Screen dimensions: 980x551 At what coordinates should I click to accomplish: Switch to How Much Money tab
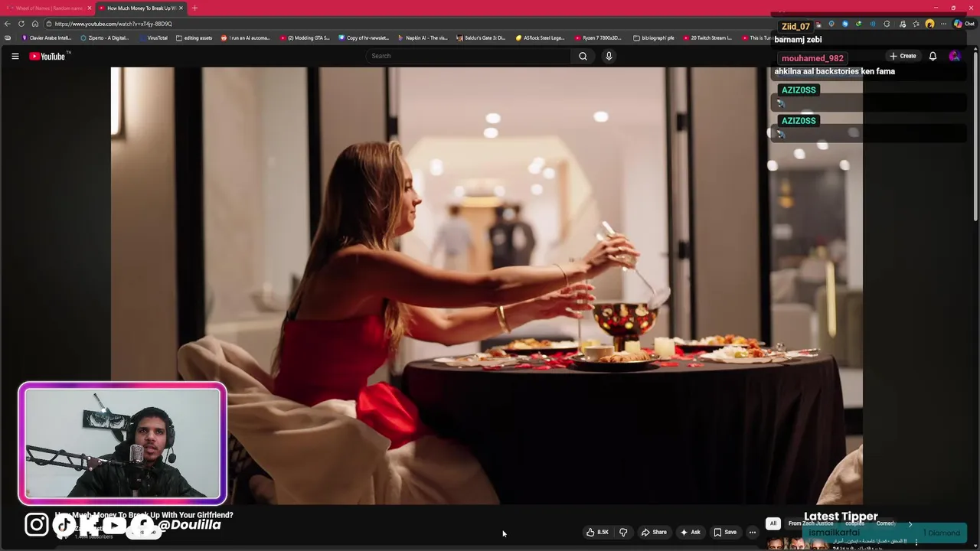(x=140, y=8)
